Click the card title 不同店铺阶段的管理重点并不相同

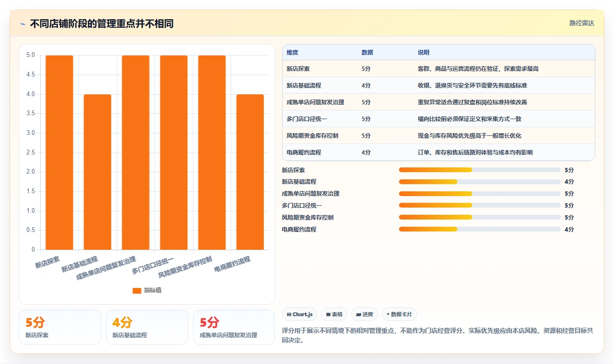[102, 23]
